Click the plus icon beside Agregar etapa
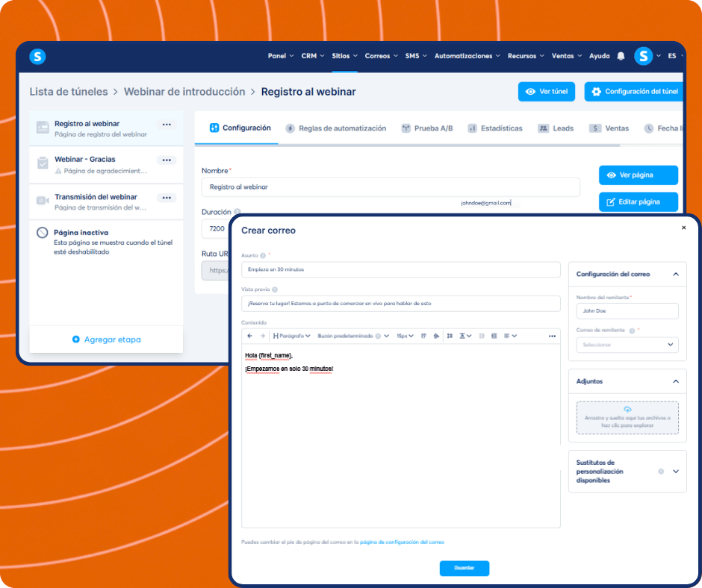This screenshot has width=702, height=588. tap(76, 340)
